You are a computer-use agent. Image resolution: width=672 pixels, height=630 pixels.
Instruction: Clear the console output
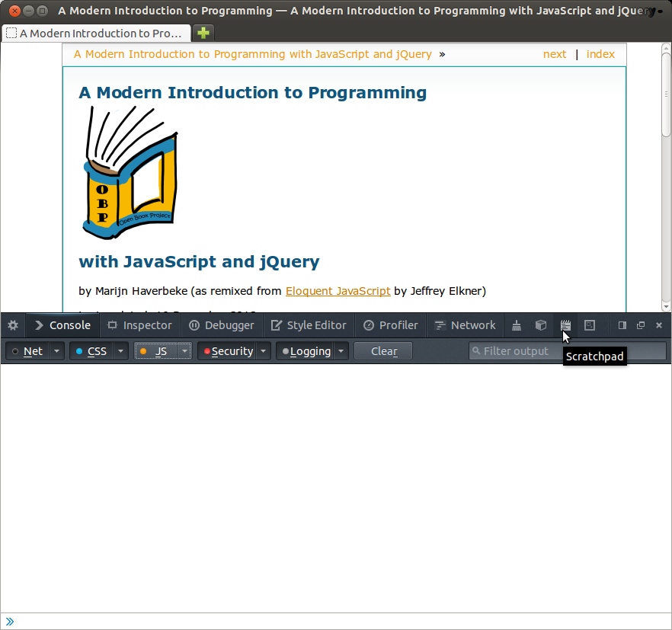click(383, 351)
